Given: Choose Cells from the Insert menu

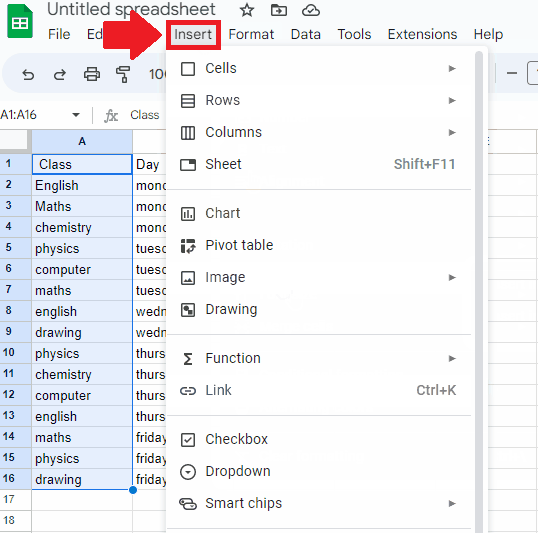Looking at the screenshot, I should click(318, 68).
